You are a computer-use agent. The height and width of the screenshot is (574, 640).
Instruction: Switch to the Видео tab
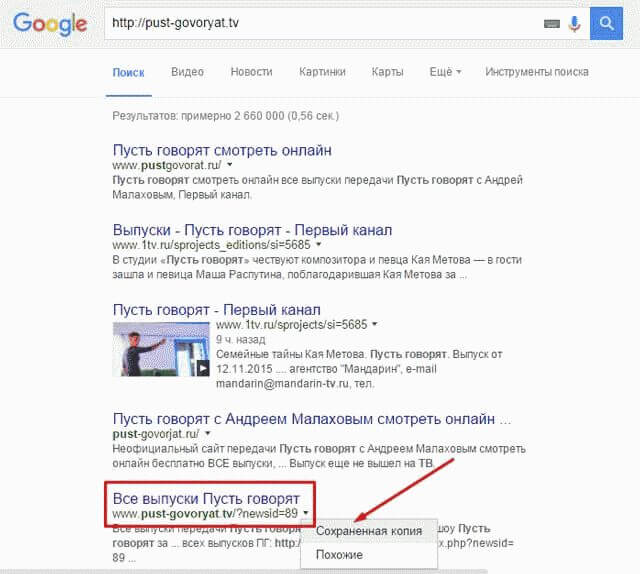coord(187,72)
